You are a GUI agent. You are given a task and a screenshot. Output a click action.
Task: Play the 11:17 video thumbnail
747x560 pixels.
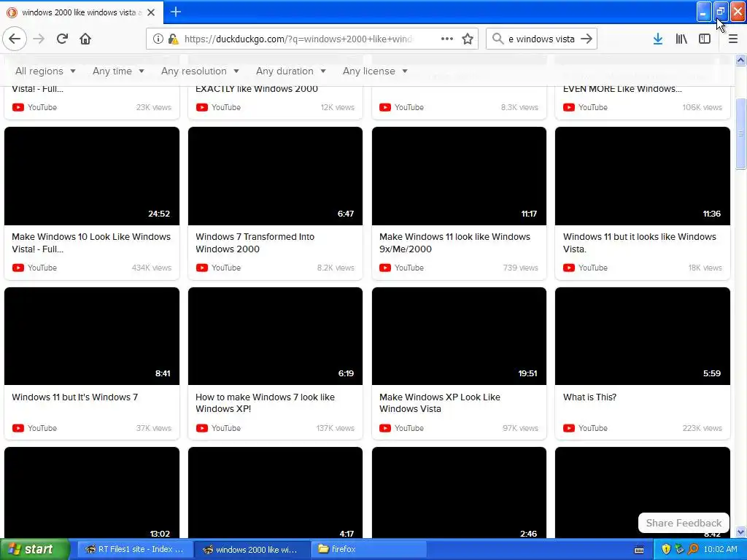tap(459, 176)
